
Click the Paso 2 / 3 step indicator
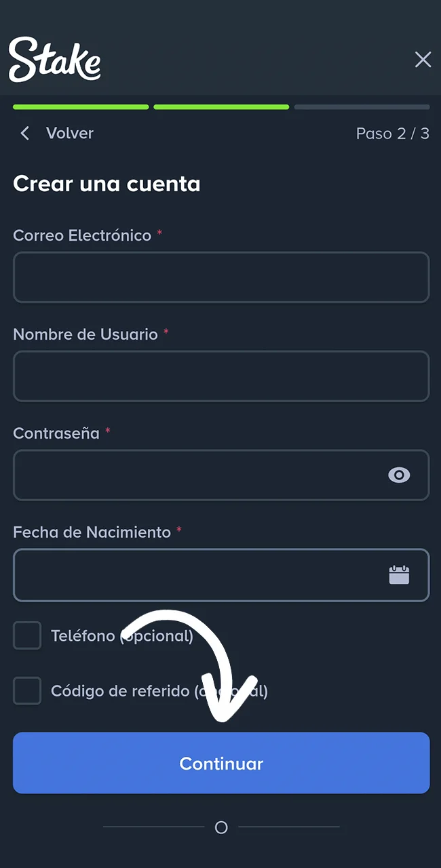392,133
